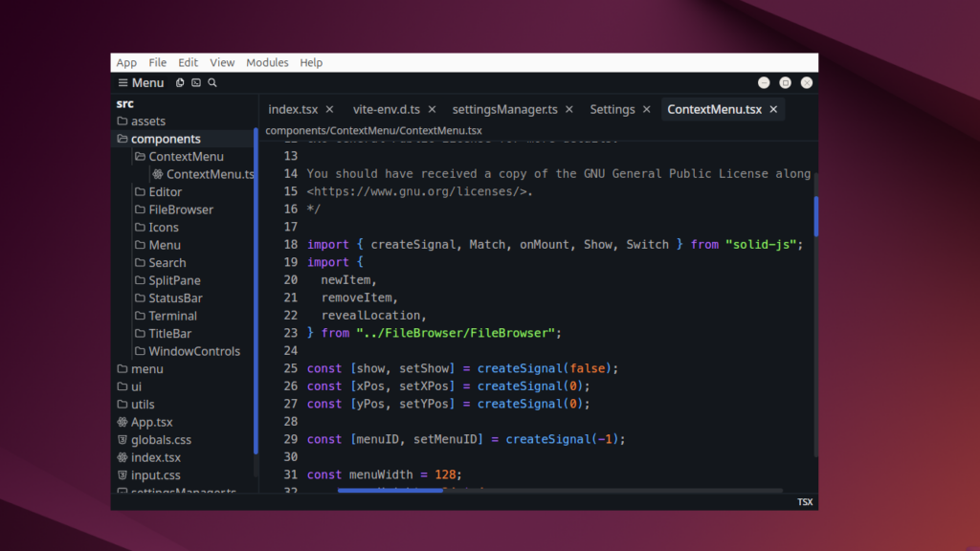Click the TSX language indicator in status bar
The width and height of the screenshot is (980, 551).
click(805, 501)
